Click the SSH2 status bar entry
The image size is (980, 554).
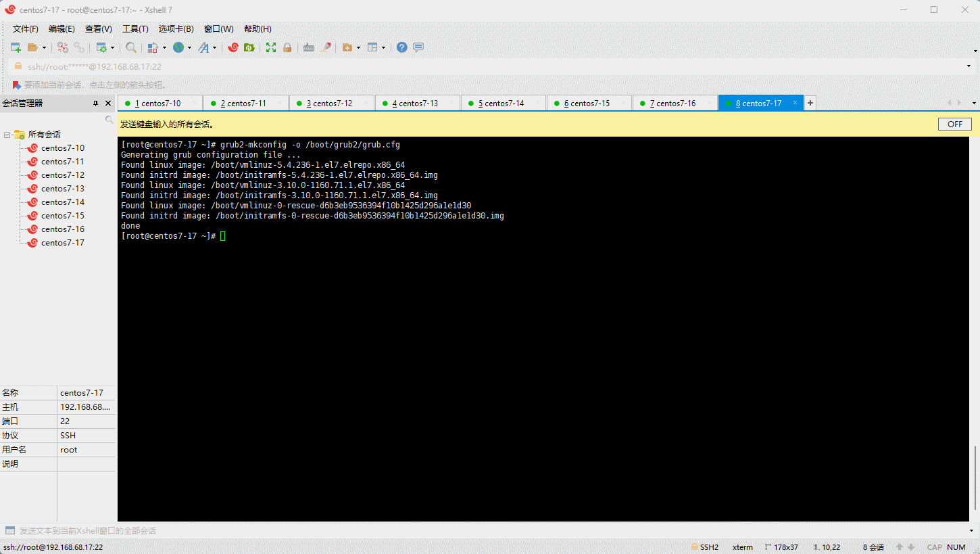704,547
